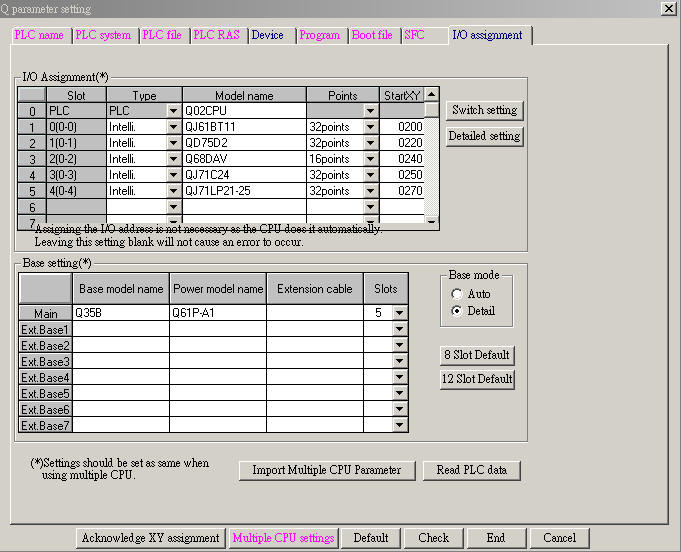Open the SFC tab

coord(414,35)
